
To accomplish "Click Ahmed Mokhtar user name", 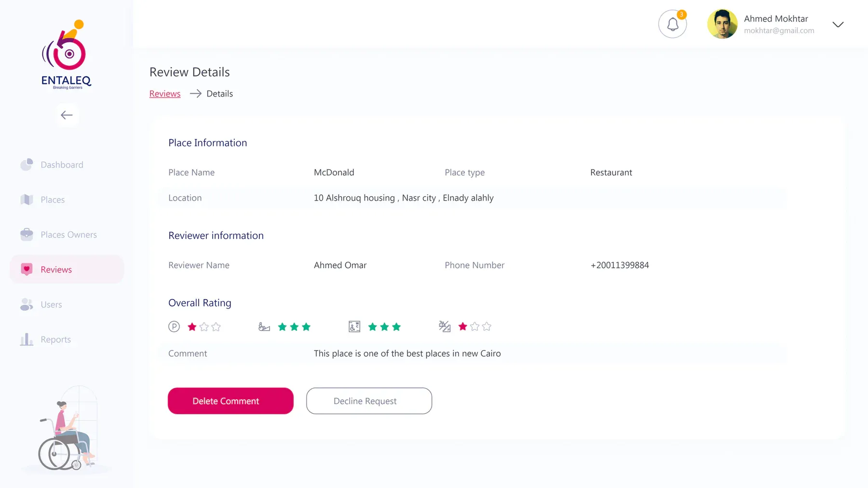I will 776,19.
